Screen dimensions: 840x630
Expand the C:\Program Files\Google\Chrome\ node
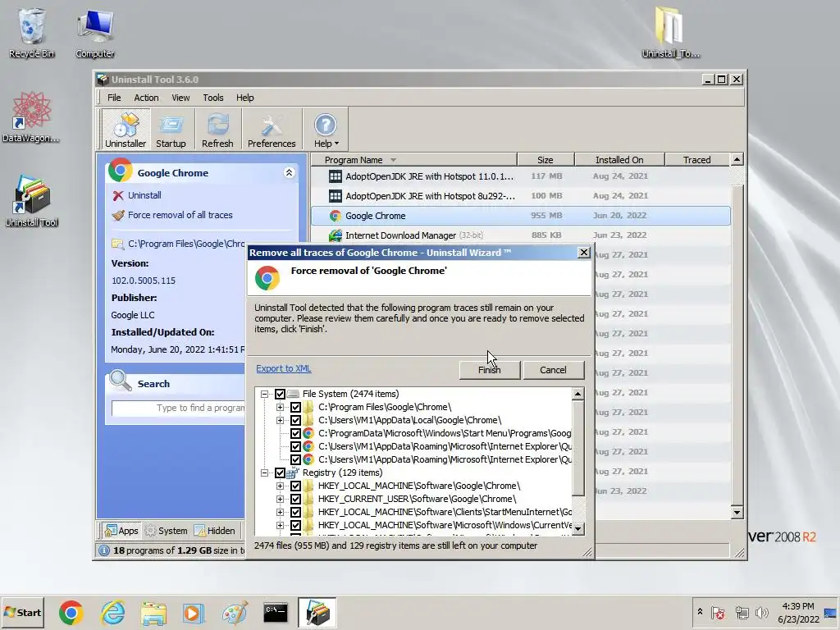click(x=280, y=407)
